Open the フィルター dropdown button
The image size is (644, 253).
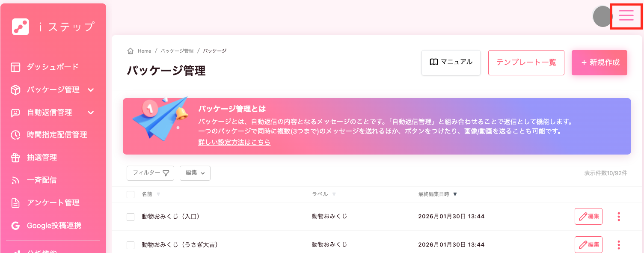tap(150, 173)
